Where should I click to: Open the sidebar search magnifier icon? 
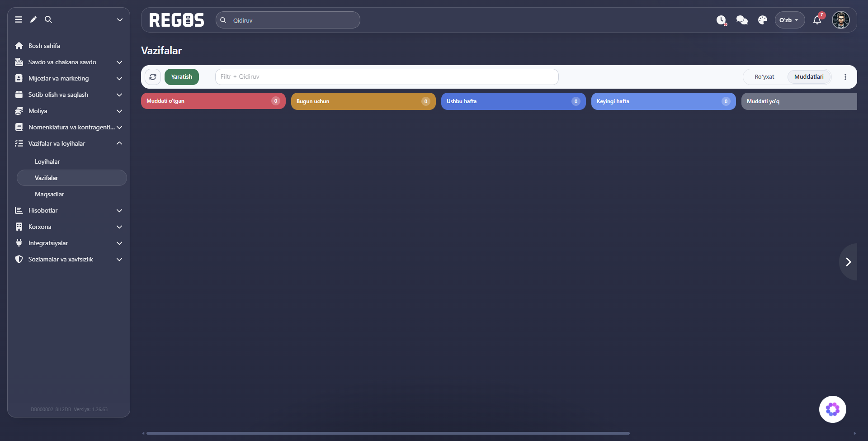pyautogui.click(x=48, y=19)
